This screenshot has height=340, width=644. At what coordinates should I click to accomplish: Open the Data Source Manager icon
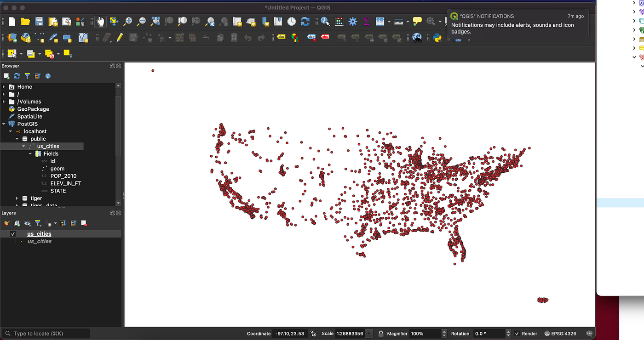tap(12, 38)
